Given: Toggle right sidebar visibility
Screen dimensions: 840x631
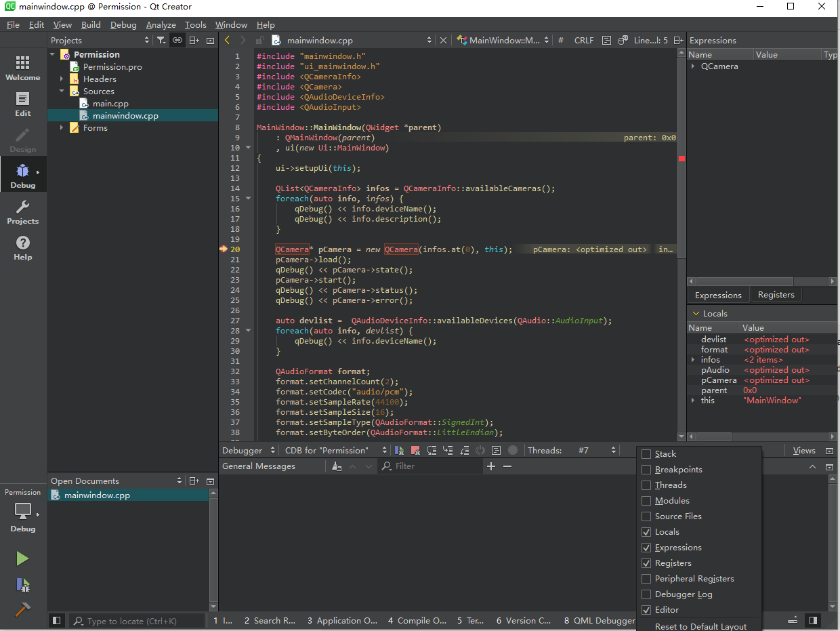Looking at the screenshot, I should 813,620.
